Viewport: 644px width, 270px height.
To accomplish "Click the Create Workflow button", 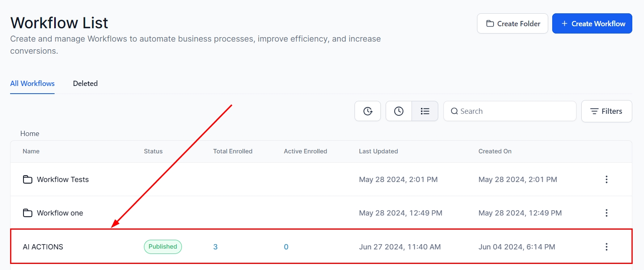I will (x=592, y=23).
